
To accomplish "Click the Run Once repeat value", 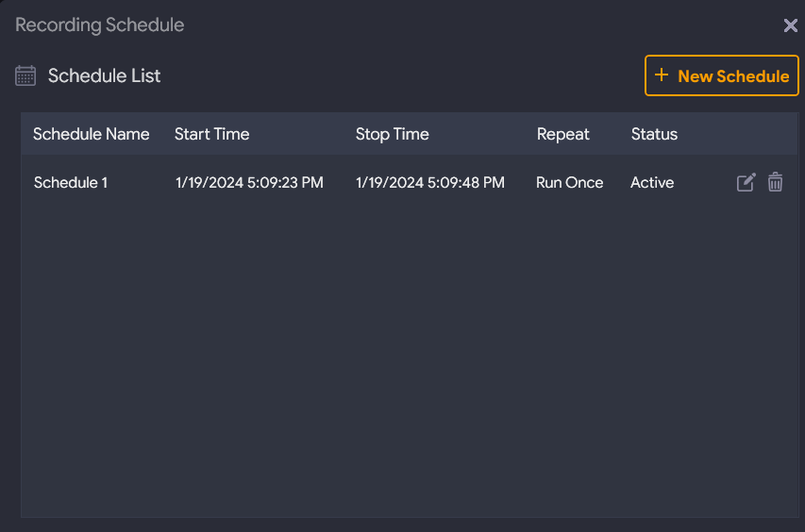I will (569, 183).
